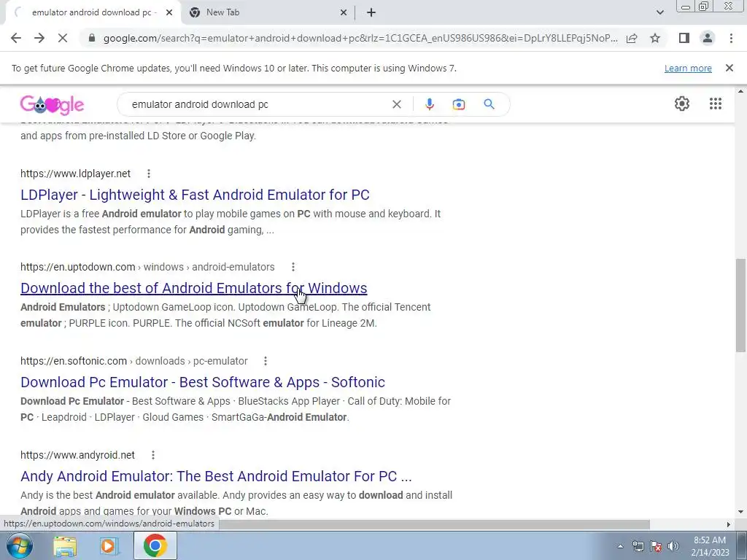Share this page from the address bar
The height and width of the screenshot is (560, 747).
click(632, 38)
